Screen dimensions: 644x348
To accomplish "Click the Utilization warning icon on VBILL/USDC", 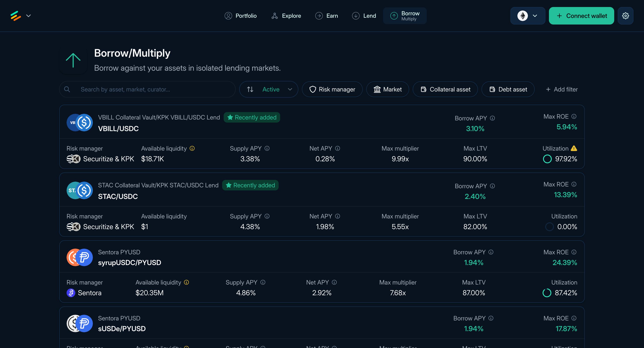I will click(x=574, y=148).
